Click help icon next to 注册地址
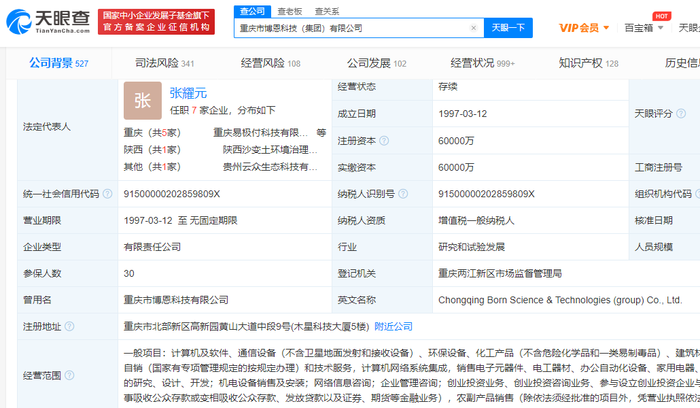This screenshot has height=408, width=700. [69, 326]
